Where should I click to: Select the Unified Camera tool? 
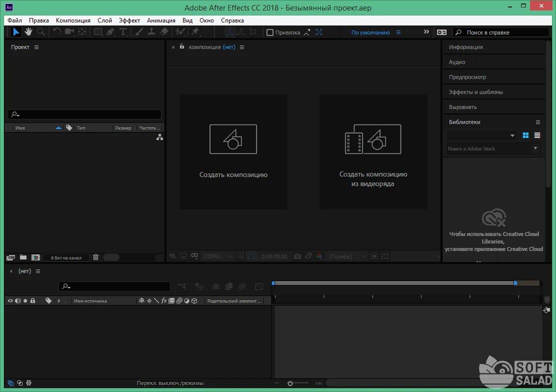pyautogui.click(x=69, y=32)
